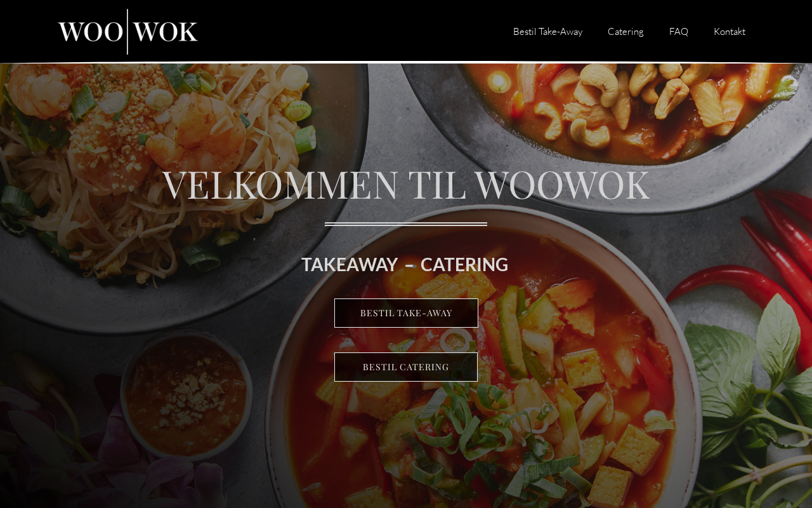Click the small peanut sauce bowl

[186, 394]
